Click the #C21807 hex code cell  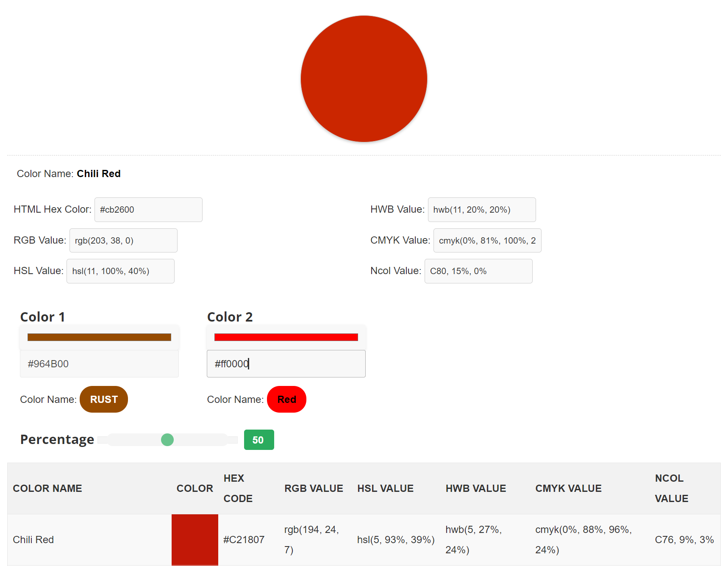(x=244, y=540)
